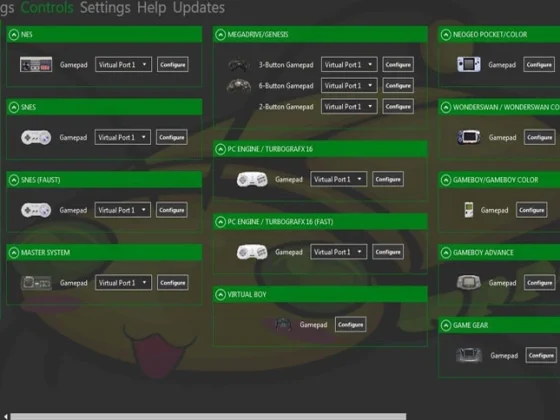This screenshot has width=560, height=420.
Task: Click the NES controller icon
Action: (36, 65)
